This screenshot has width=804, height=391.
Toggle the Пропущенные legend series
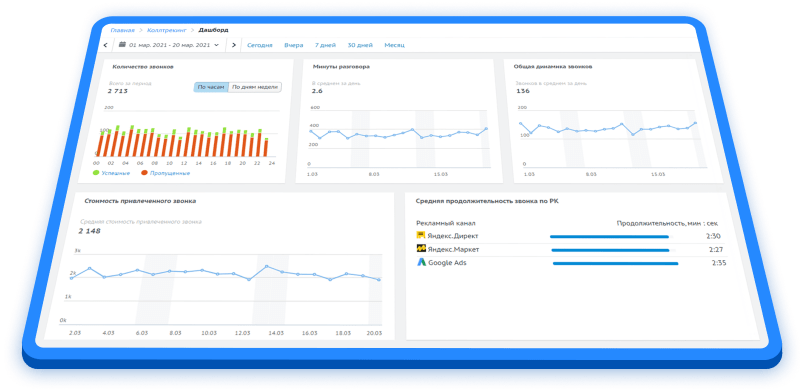point(166,173)
